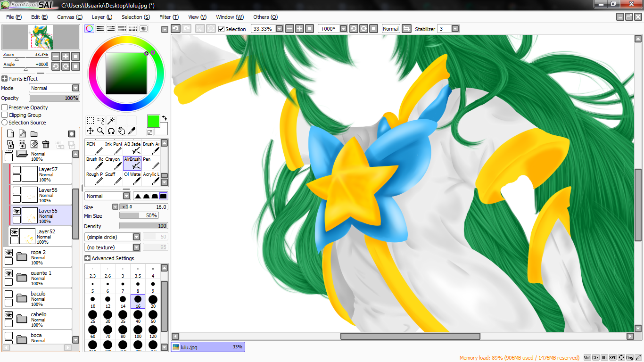
Task: Open the Canvas menu
Action: (70, 17)
